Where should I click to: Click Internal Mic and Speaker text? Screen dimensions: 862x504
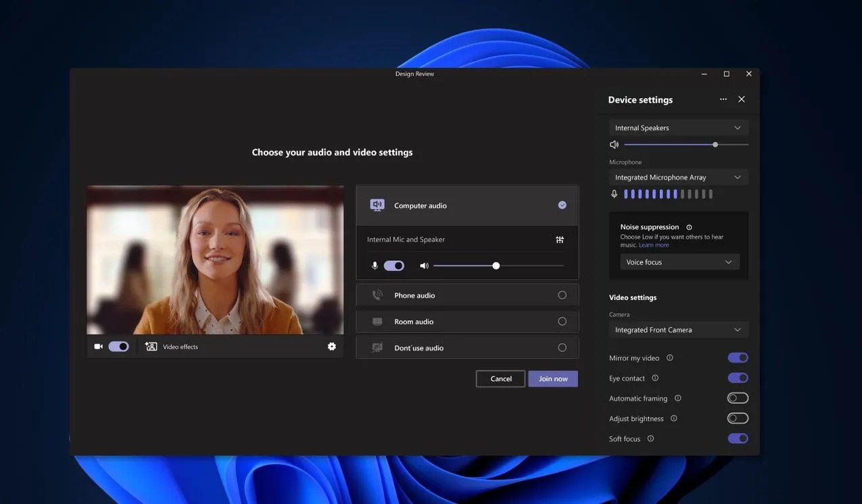406,240
